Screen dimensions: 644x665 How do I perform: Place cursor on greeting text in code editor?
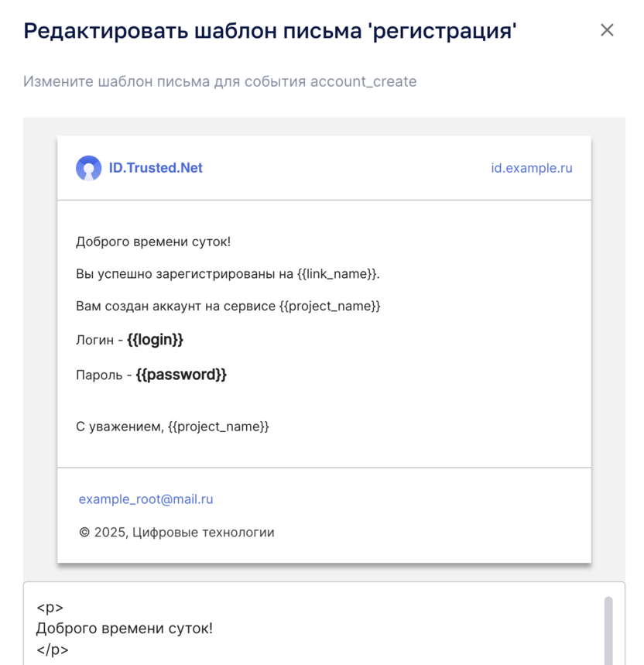[124, 628]
